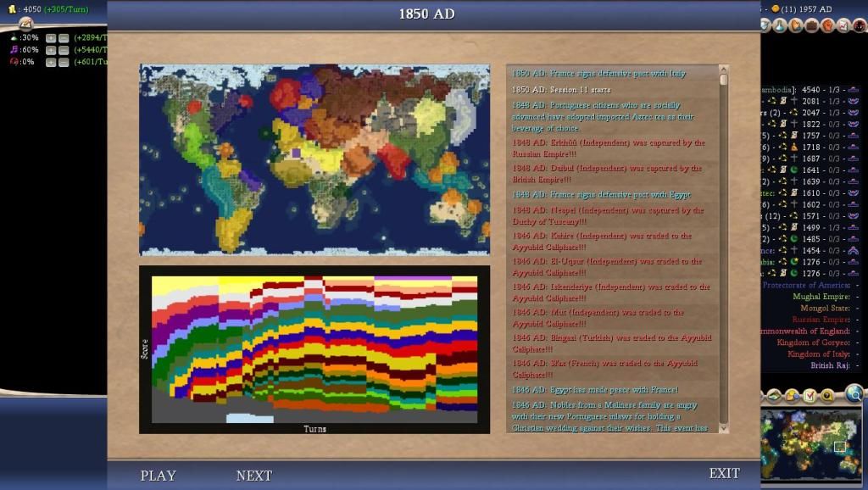
Task: Select log entry about Malinese family nobles
Action: tap(612, 415)
